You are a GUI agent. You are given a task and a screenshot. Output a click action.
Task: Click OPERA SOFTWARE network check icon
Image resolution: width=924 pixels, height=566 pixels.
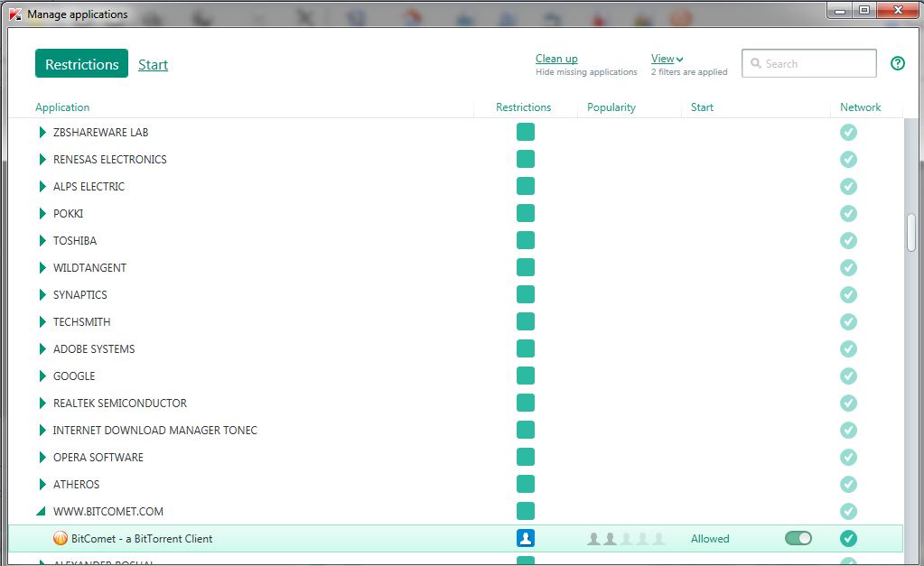848,457
